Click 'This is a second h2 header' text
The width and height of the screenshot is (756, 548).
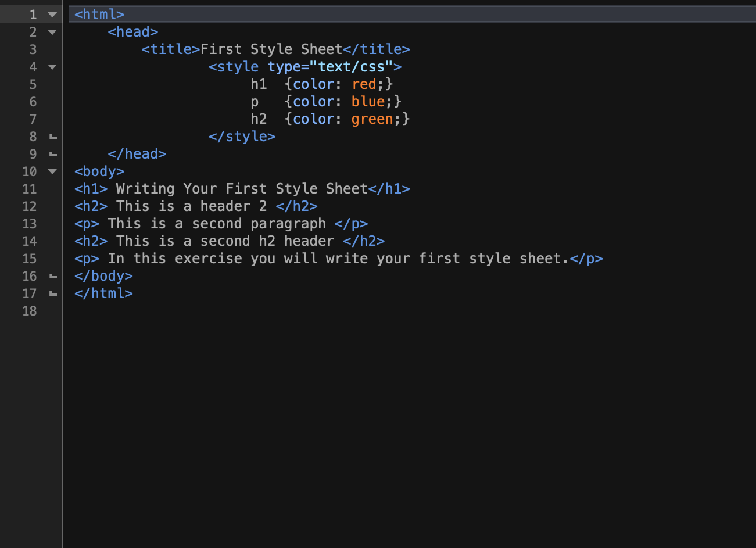(x=225, y=241)
